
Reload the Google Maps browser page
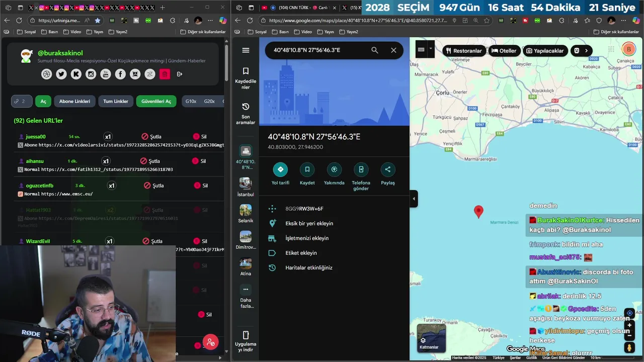[250, 21]
